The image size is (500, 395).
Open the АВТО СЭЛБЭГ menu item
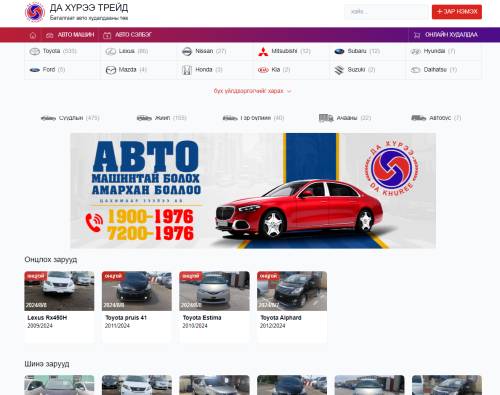tap(127, 35)
